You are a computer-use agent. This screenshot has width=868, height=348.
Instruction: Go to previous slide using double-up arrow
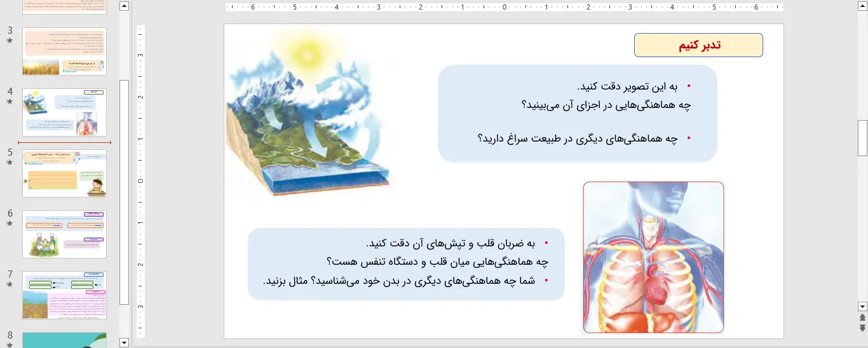point(862,318)
